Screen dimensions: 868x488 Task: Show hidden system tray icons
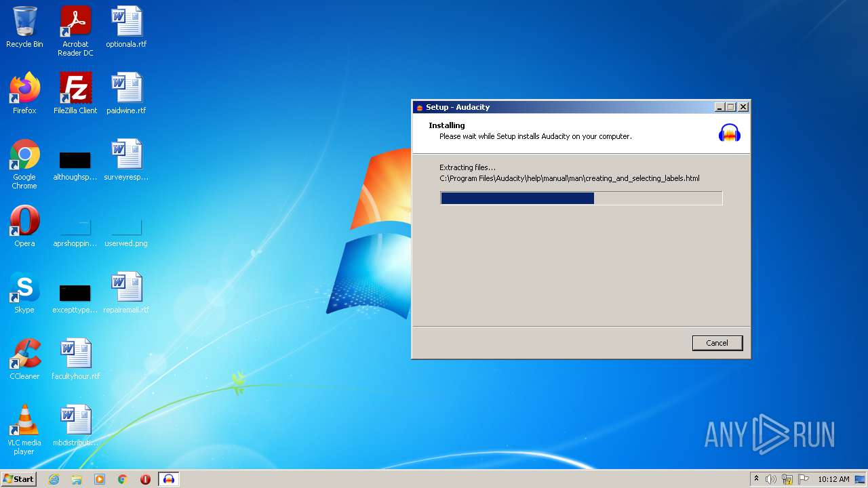[x=756, y=479]
